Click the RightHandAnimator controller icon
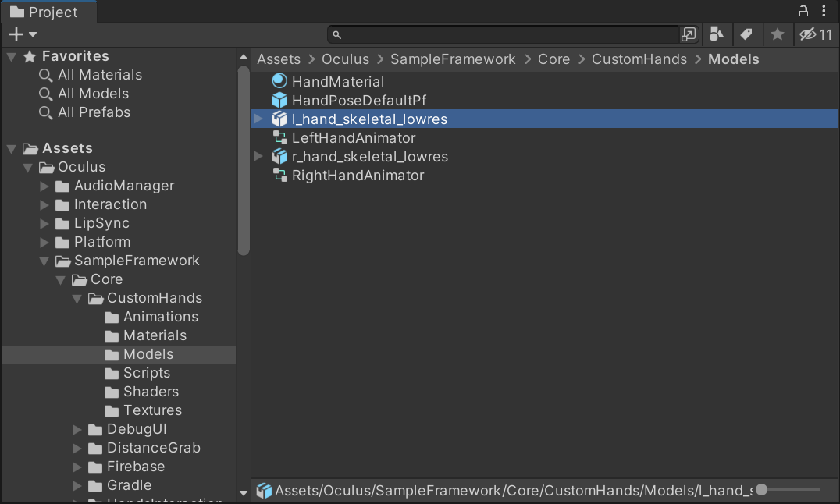This screenshot has width=840, height=504. 279,175
